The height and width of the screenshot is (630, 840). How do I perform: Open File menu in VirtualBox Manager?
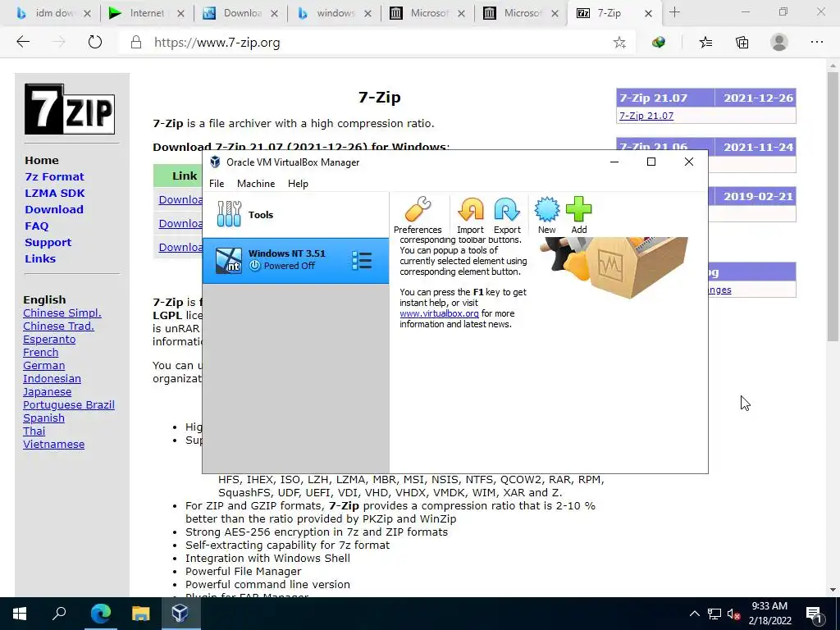coord(217,183)
